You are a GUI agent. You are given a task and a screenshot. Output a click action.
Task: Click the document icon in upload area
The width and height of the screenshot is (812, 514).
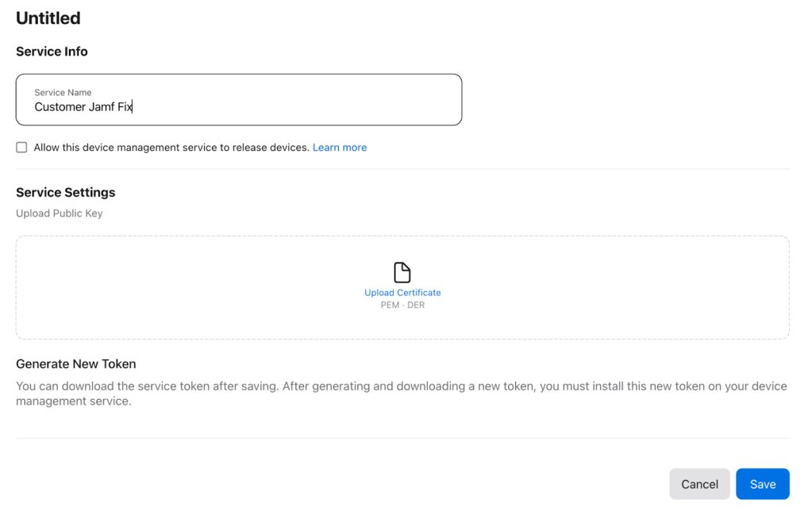tap(402, 272)
